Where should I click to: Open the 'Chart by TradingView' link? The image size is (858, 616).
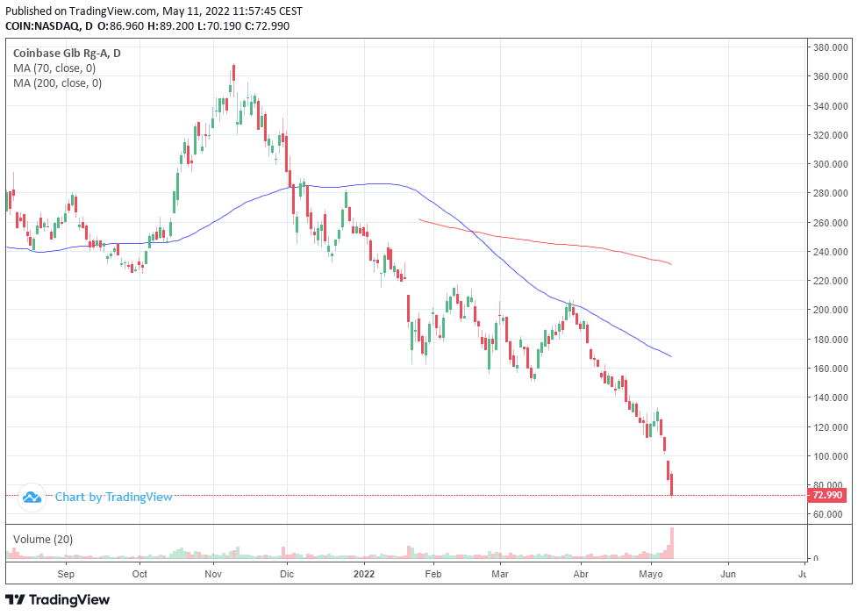click(114, 498)
